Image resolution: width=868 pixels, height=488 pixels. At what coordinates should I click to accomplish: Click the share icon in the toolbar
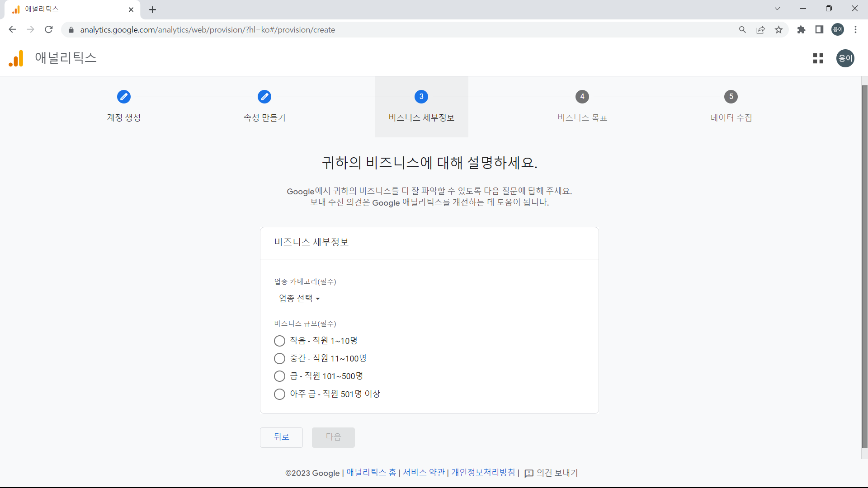click(x=761, y=29)
